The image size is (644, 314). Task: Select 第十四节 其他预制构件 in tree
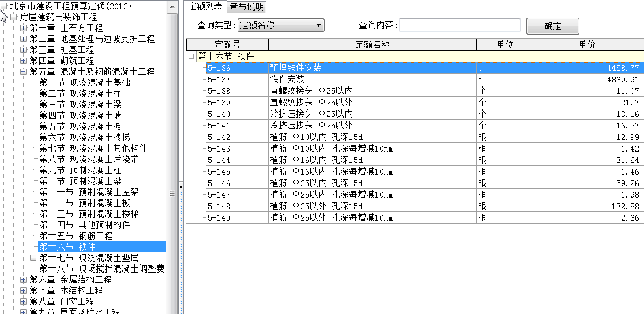(85, 225)
